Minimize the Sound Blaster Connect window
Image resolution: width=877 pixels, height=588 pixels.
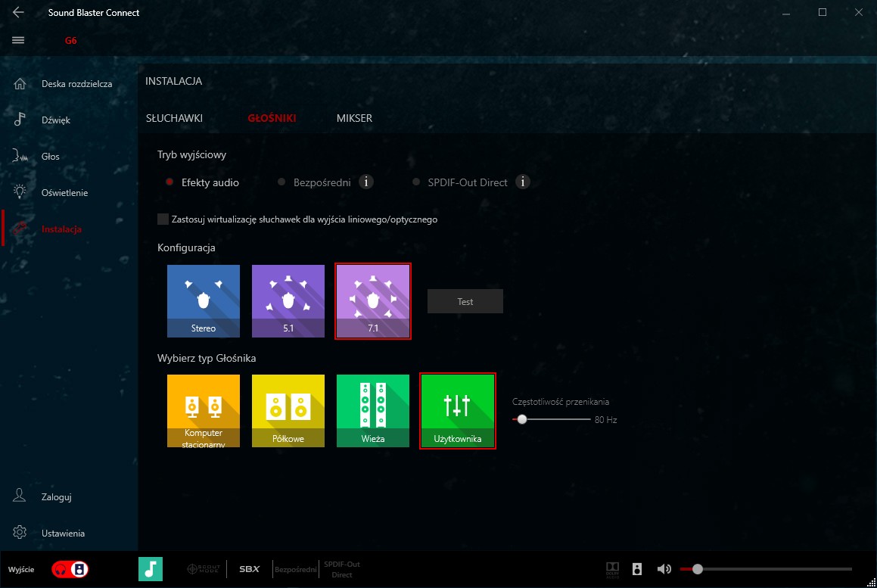tap(786, 12)
